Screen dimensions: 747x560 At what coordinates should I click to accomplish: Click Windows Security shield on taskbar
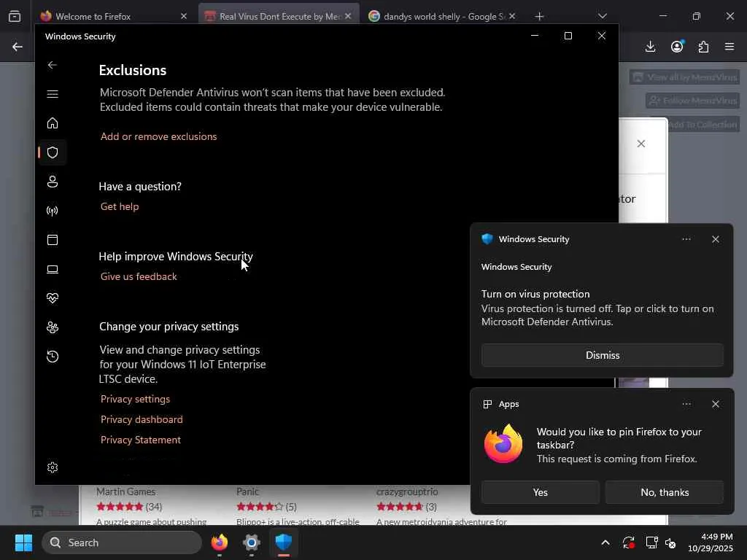tap(284, 542)
